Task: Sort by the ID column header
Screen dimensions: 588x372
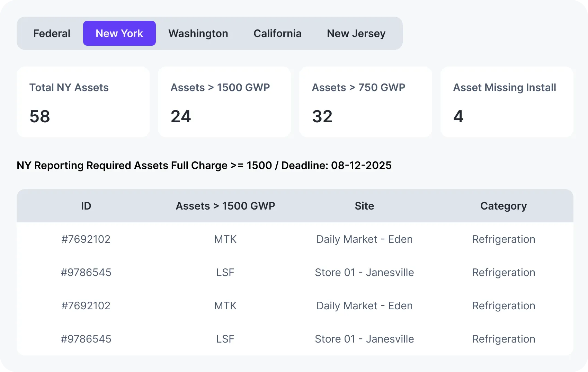Action: click(x=86, y=206)
